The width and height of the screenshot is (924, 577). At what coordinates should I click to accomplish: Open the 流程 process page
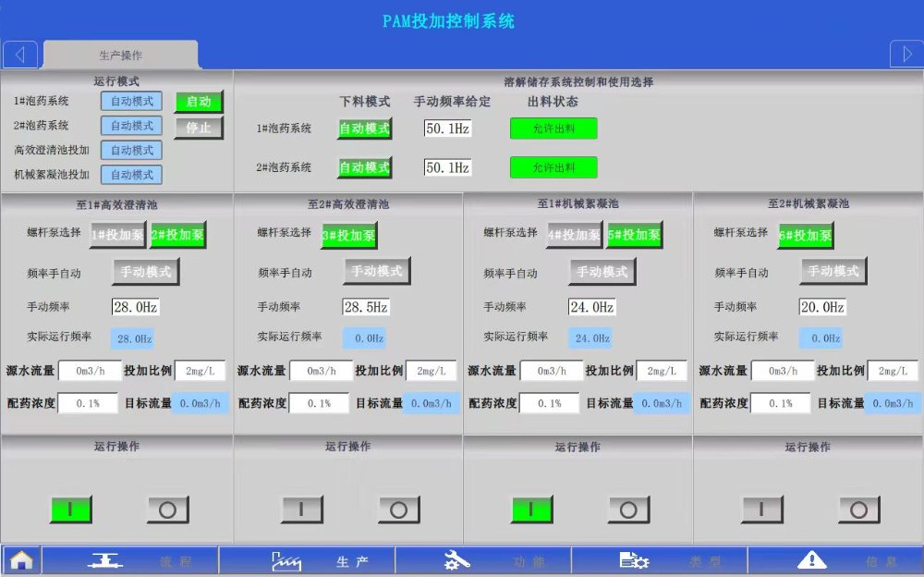(x=130, y=560)
